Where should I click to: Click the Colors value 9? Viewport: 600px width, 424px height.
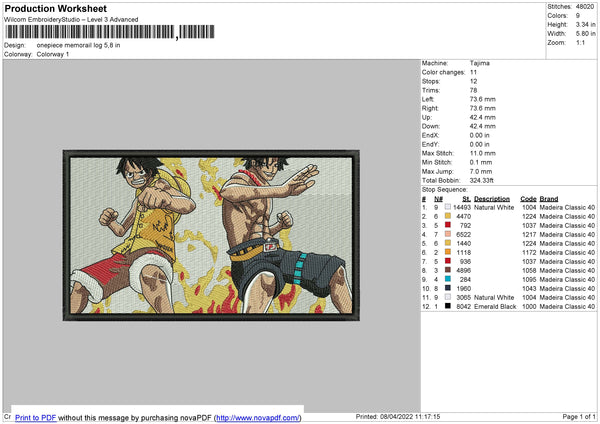(578, 16)
